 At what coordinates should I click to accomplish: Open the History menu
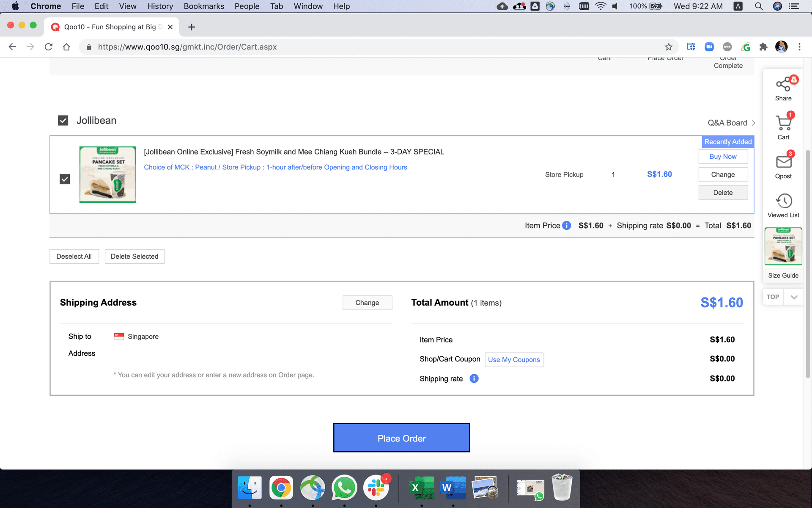[160, 6]
